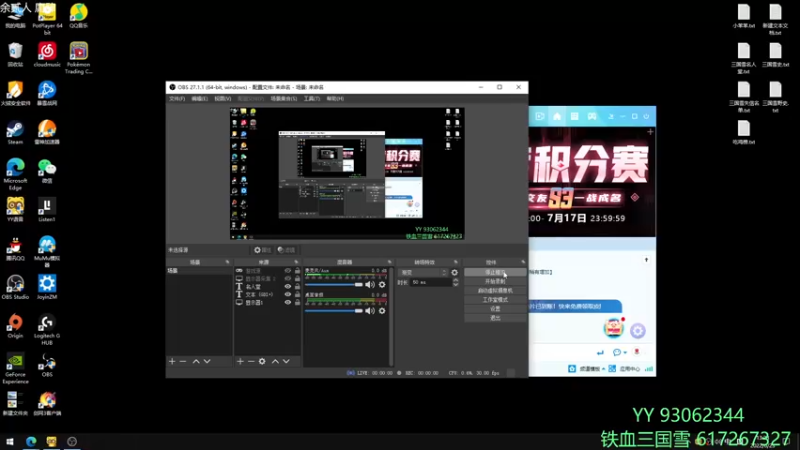The width and height of the screenshot is (800, 450).
Task: Toggle lock on 名人堂 text source
Action: [297, 287]
